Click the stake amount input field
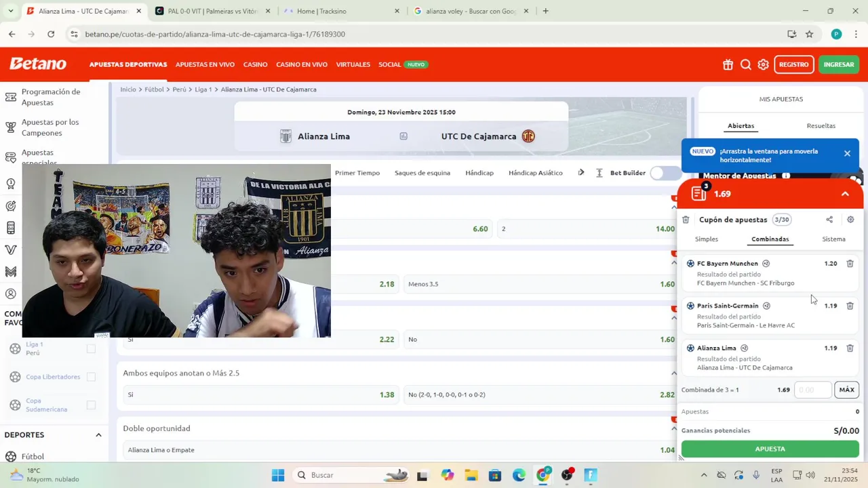The width and height of the screenshot is (868, 488). click(x=813, y=390)
